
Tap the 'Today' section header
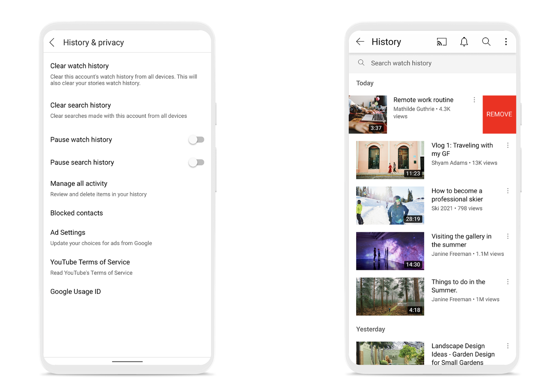(365, 83)
